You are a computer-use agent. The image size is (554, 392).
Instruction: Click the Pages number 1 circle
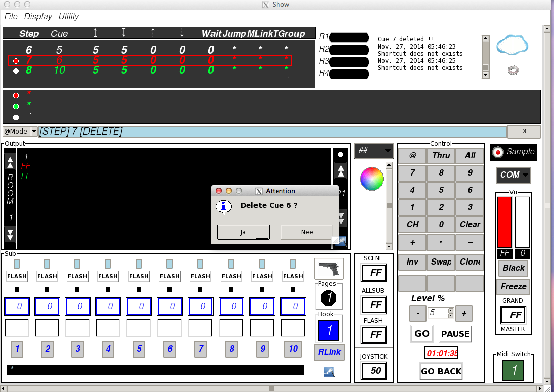click(328, 298)
